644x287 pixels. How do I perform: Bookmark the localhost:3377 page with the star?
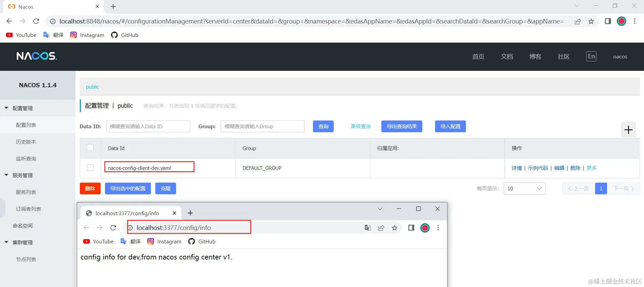394,228
